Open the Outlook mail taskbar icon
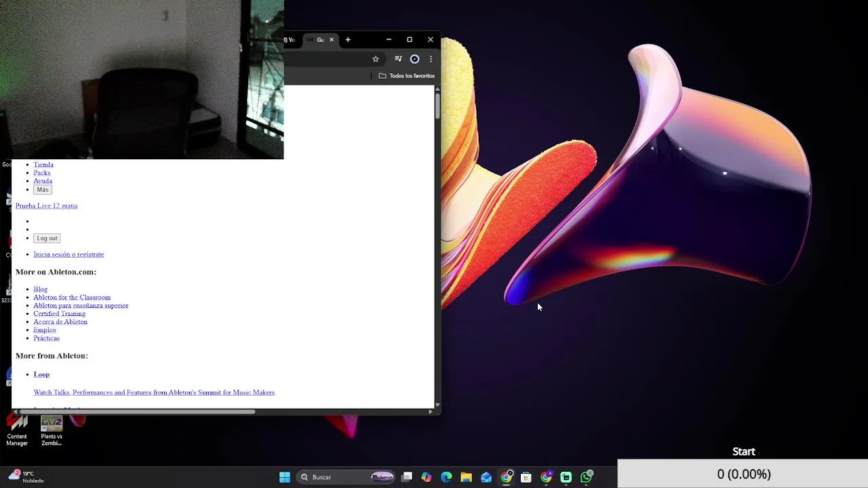 (486, 477)
